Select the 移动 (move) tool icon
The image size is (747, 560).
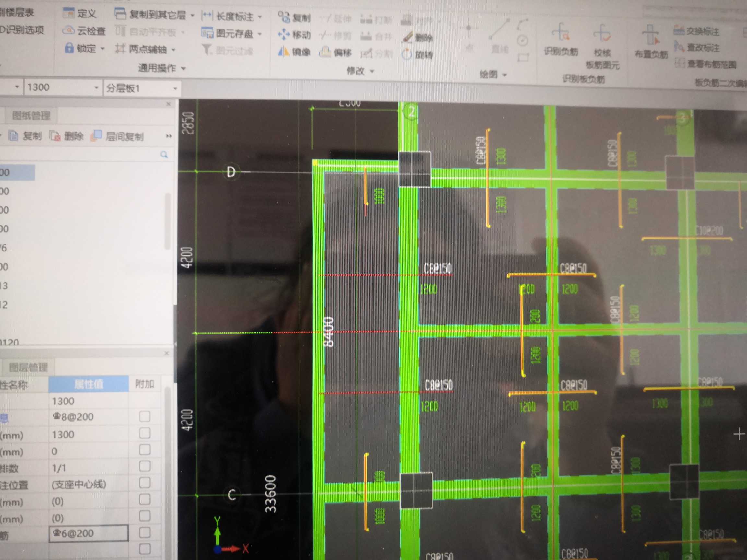coord(283,34)
